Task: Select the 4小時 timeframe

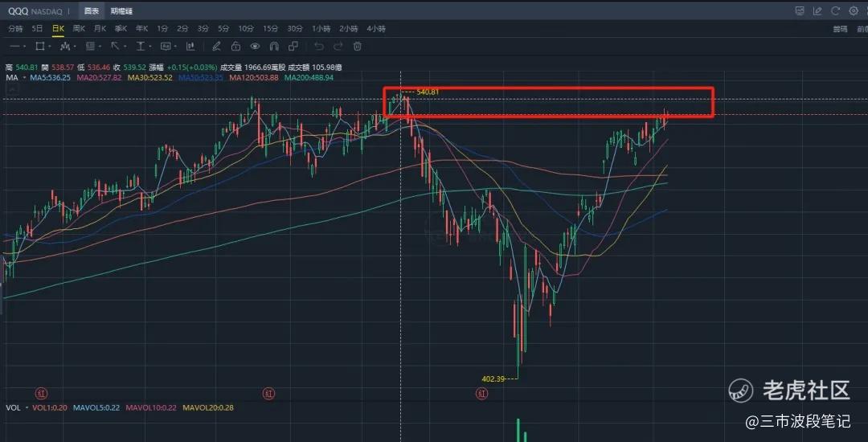Action: 376,29
